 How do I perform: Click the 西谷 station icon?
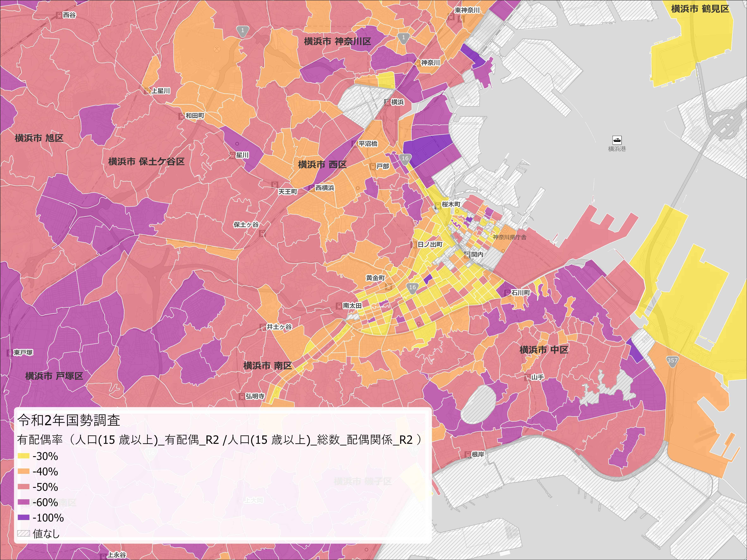pyautogui.click(x=59, y=15)
